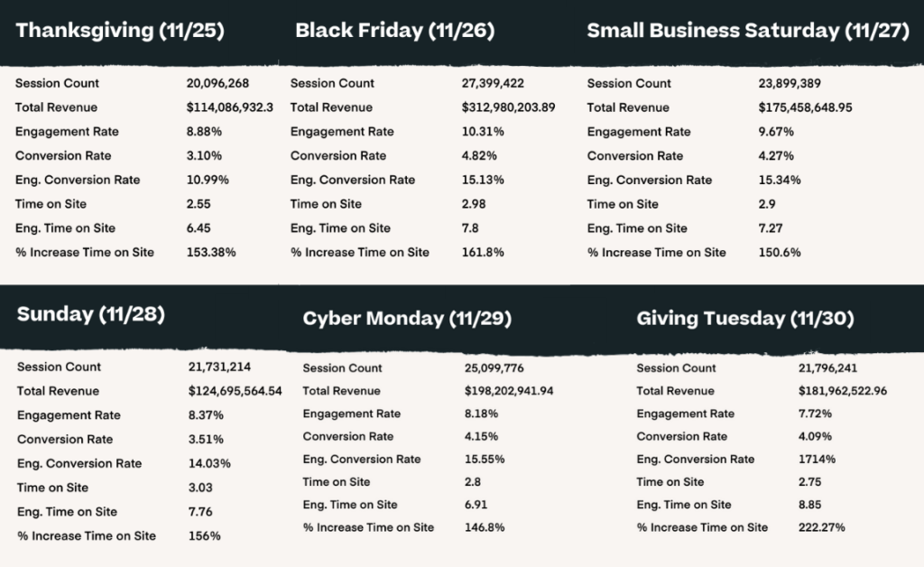The width and height of the screenshot is (924, 567).
Task: Click Small Business Saturday (11/27) title
Action: (748, 31)
